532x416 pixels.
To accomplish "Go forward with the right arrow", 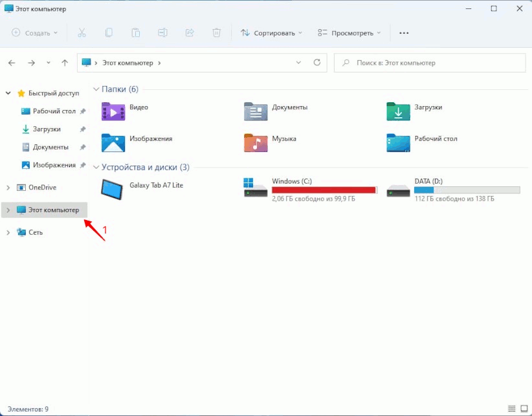I will coord(32,63).
